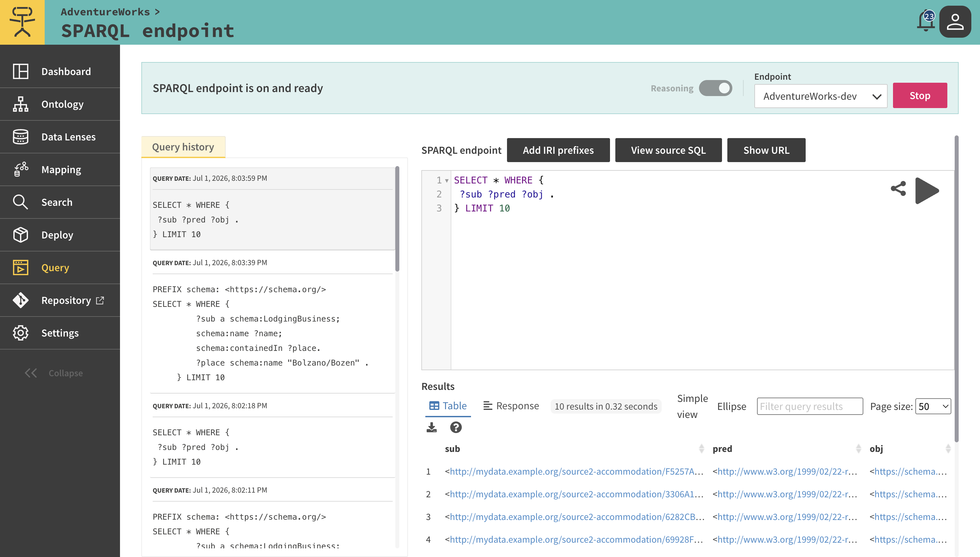Open the notifications bell
This screenshot has height=557, width=980.
click(925, 21)
